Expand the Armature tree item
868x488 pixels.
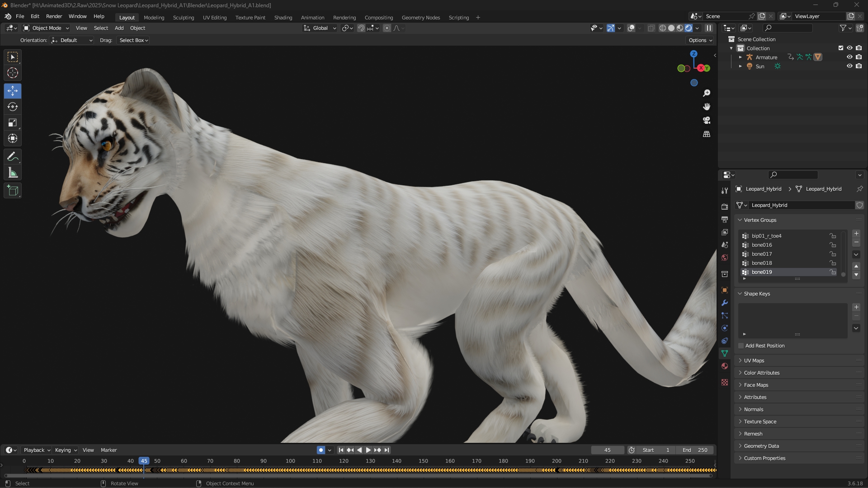pos(740,57)
